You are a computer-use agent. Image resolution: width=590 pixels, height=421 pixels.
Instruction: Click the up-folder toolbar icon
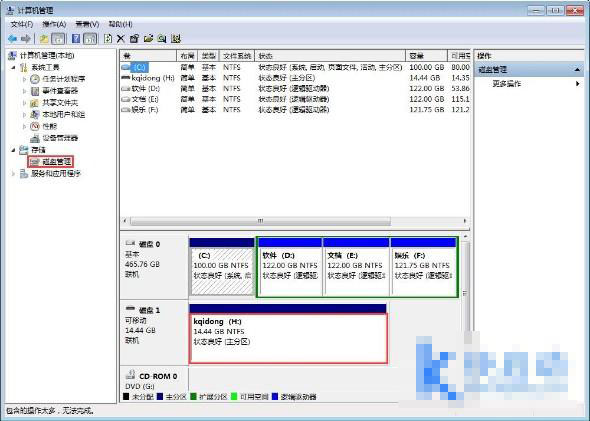pyautogui.click(x=44, y=38)
